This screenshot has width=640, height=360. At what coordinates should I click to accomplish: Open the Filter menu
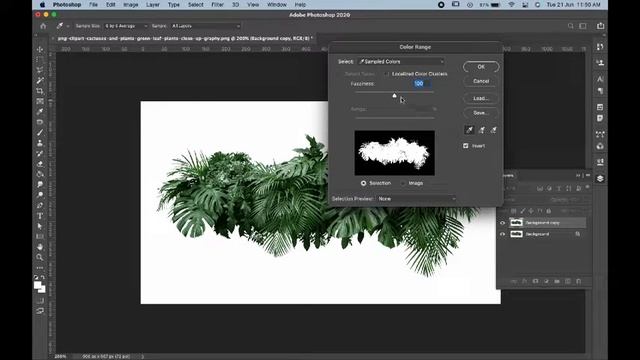point(218,5)
